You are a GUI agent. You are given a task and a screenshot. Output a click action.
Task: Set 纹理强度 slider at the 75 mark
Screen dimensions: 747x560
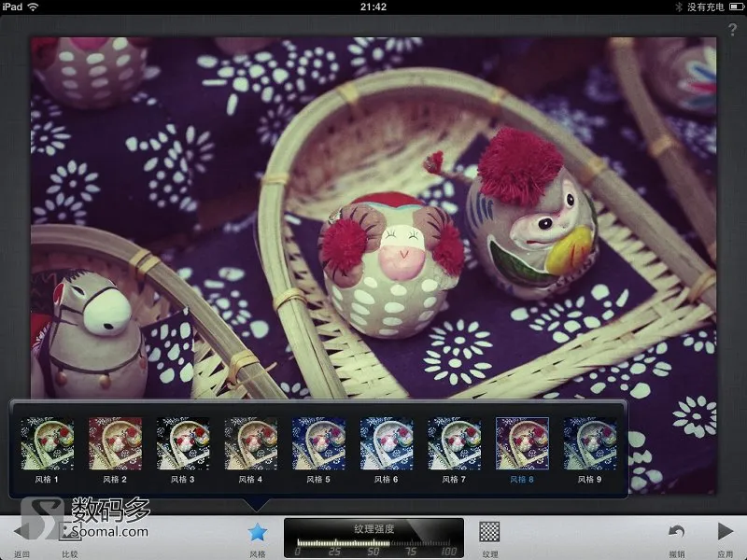coord(411,543)
